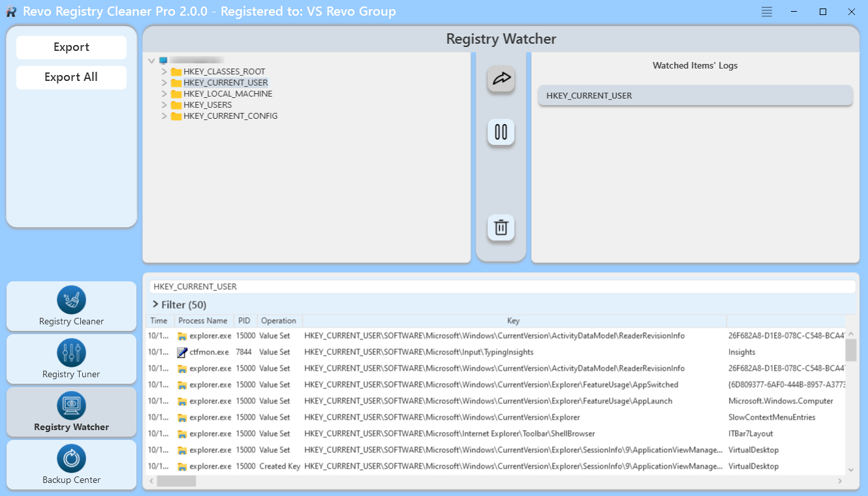Collapse the computer root tree node
Image resolution: width=868 pixels, height=496 pixels.
(x=151, y=61)
